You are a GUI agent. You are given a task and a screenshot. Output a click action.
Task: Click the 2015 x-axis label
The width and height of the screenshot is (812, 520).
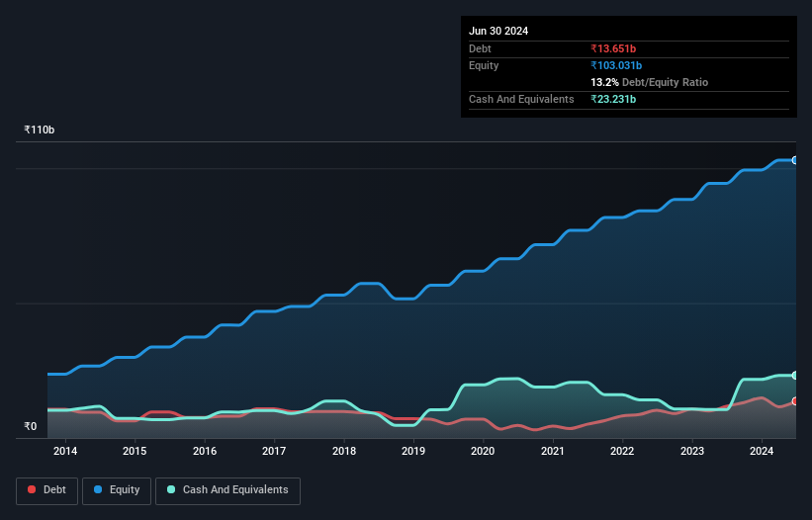(135, 451)
